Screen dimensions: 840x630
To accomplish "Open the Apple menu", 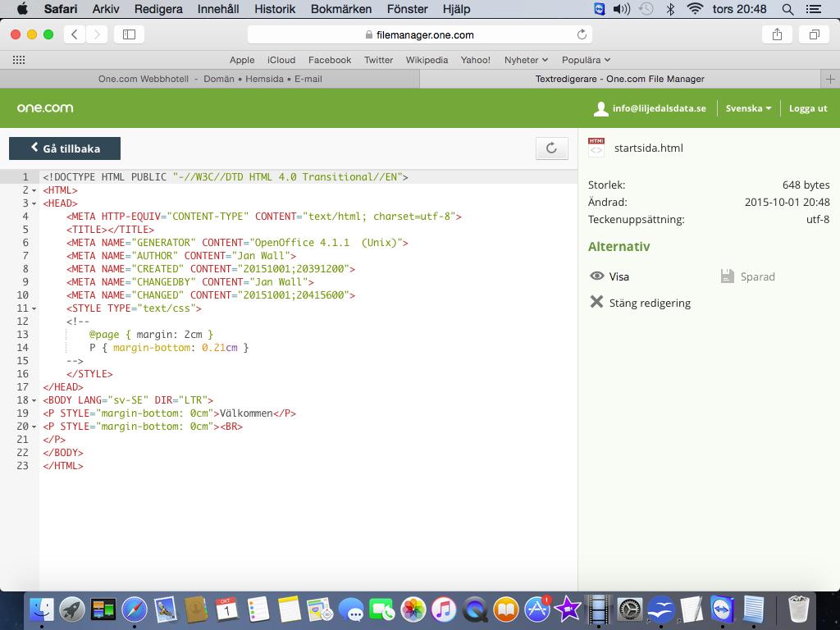I will 23,8.
